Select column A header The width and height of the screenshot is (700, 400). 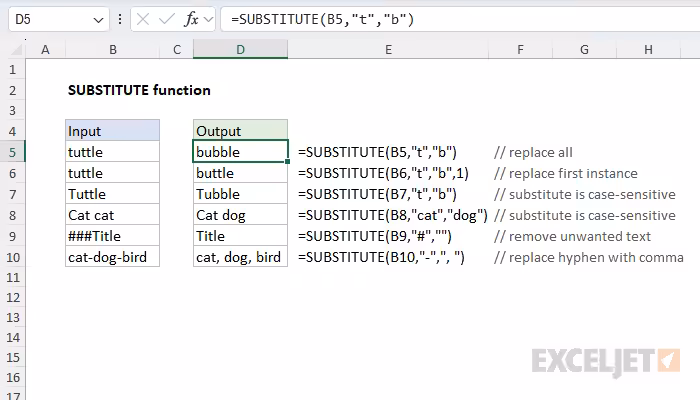[45, 50]
